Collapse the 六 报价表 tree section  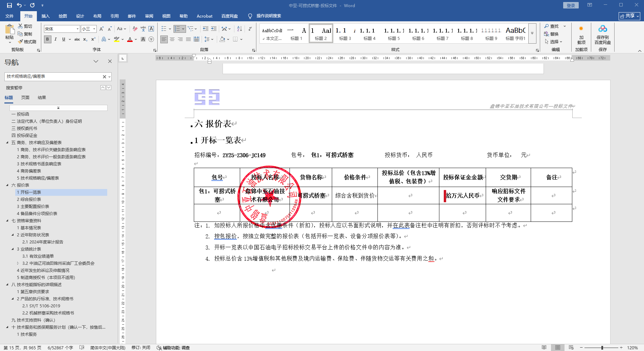click(x=7, y=185)
